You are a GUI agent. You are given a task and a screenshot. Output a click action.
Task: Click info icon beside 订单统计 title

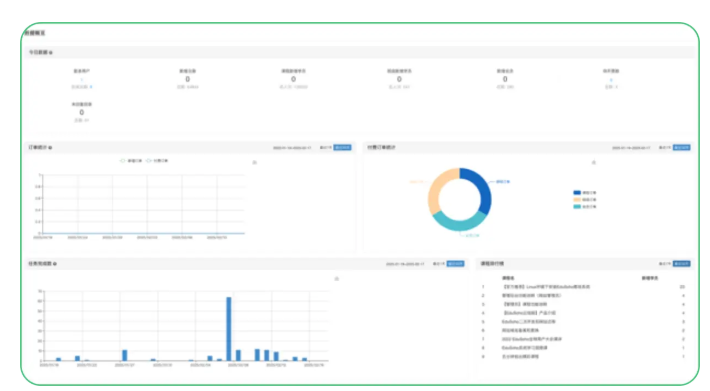(50, 148)
